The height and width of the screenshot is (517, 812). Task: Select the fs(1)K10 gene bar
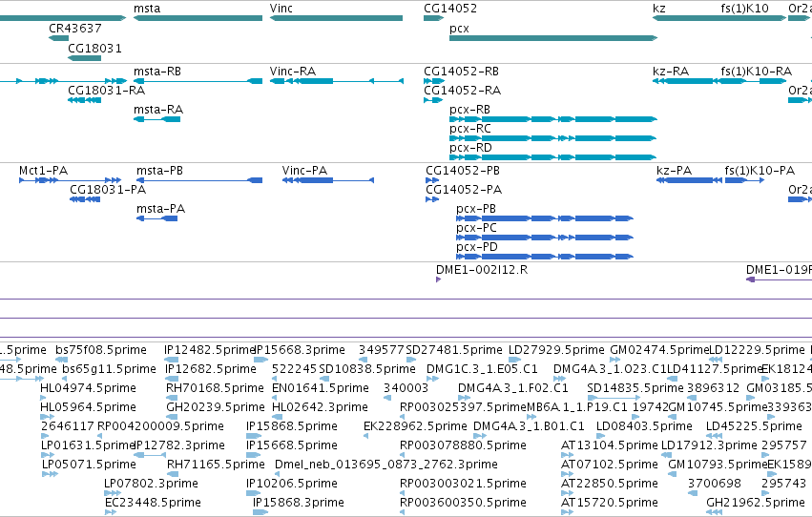pos(754,18)
